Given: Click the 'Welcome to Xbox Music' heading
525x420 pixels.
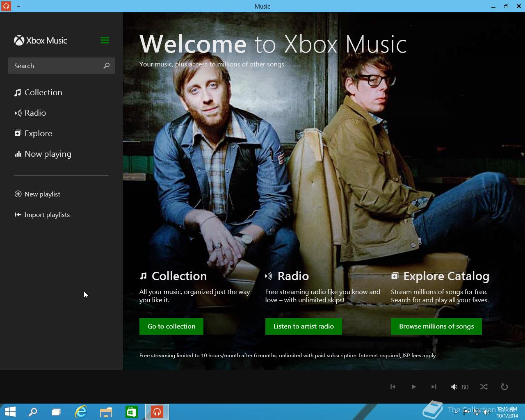Looking at the screenshot, I should (273, 44).
